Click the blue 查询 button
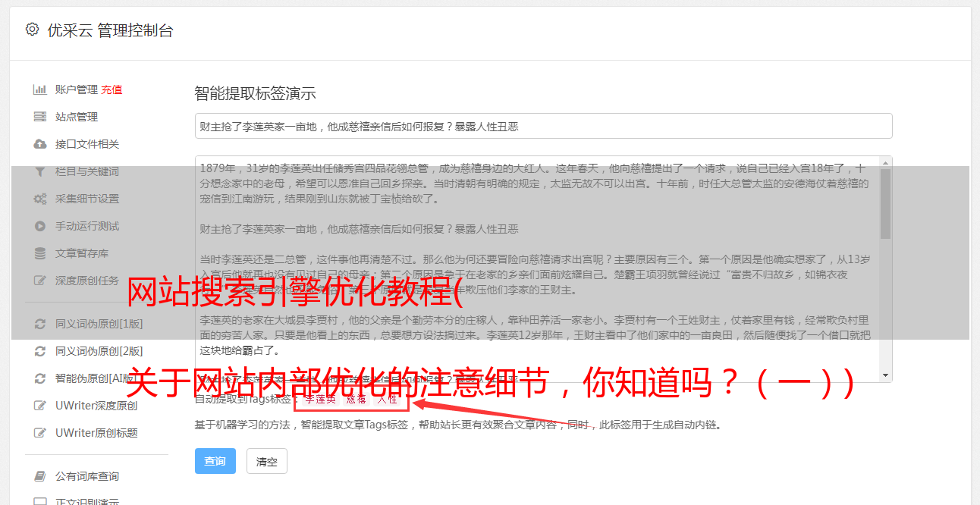This screenshot has width=980, height=505. 215,461
